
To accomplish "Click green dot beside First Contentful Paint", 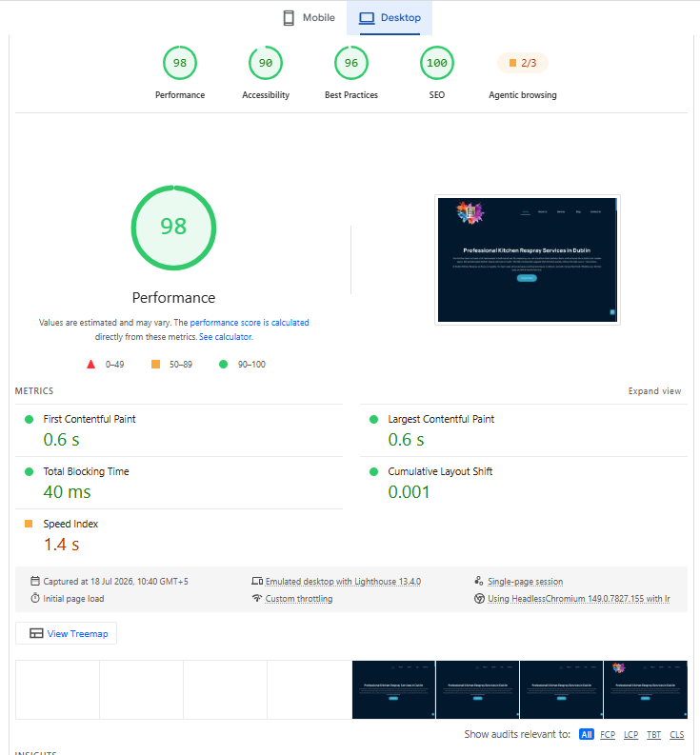I will 29,419.
